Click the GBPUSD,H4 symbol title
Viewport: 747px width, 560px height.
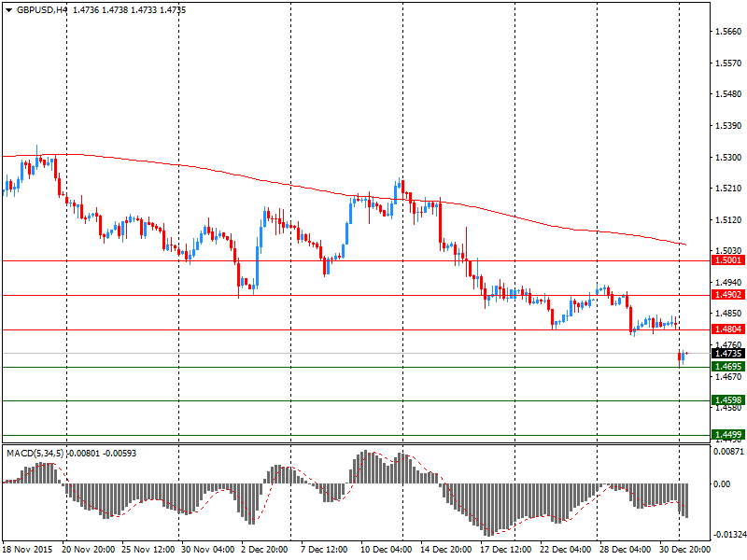click(42, 10)
